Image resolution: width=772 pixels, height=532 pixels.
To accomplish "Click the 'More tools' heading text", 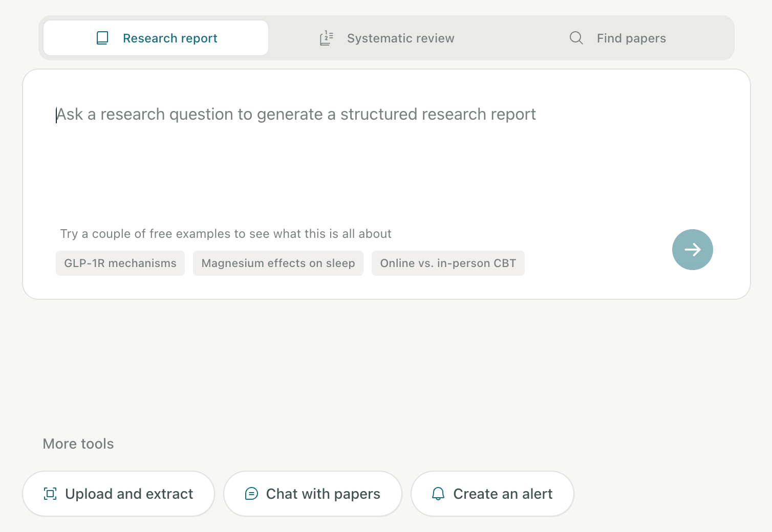I will 78,444.
